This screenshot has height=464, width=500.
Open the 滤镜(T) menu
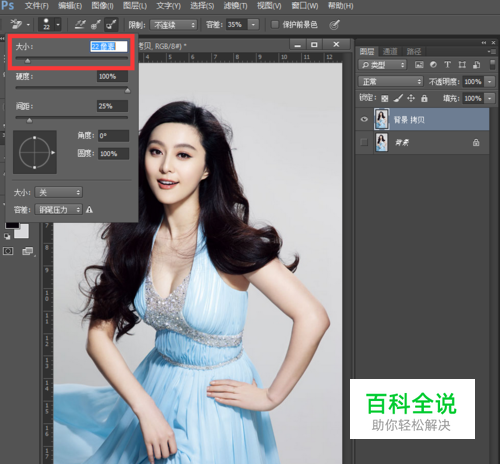(x=235, y=6)
